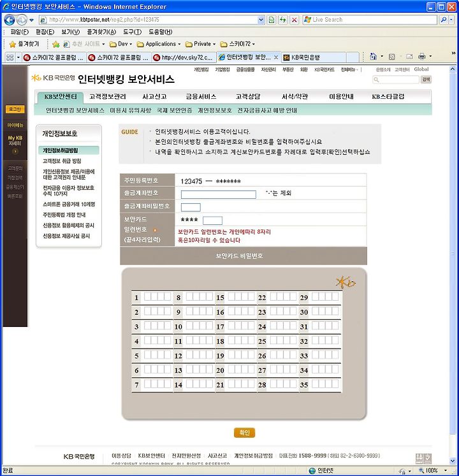Open 신용정보 제공사실 공시 link
Image resolution: width=459 pixels, height=476 pixels.
[66, 236]
